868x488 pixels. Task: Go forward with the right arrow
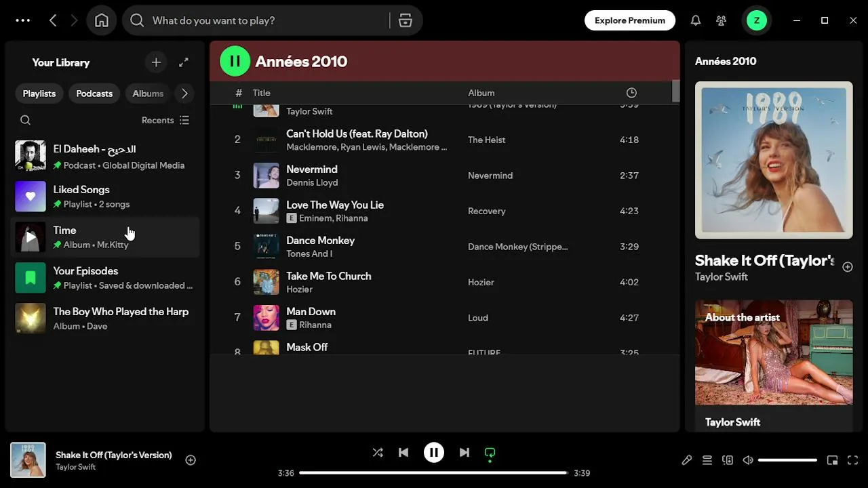click(74, 20)
